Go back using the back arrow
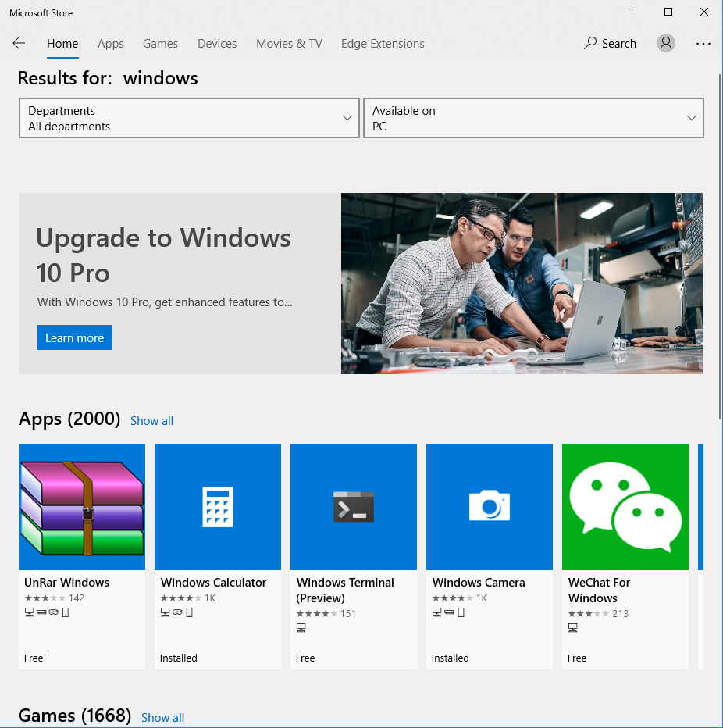The image size is (723, 728). [x=19, y=44]
